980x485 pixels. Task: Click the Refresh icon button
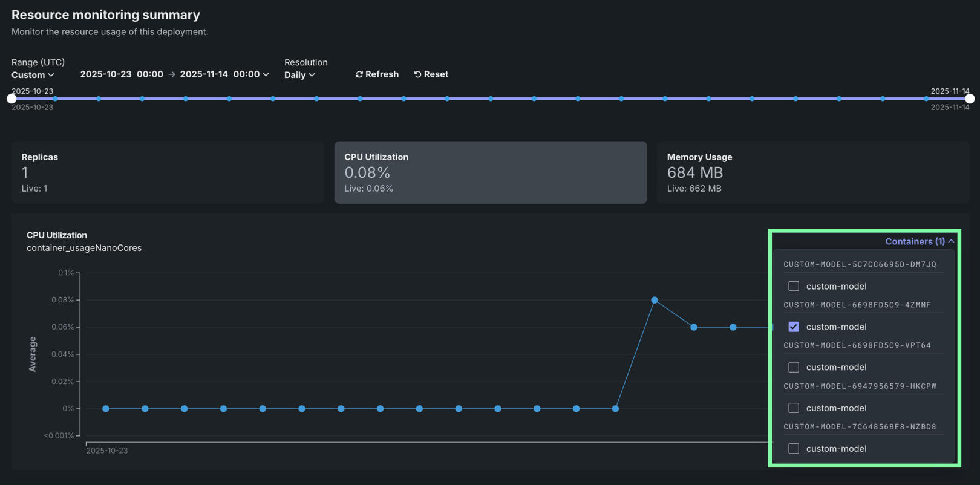[376, 74]
